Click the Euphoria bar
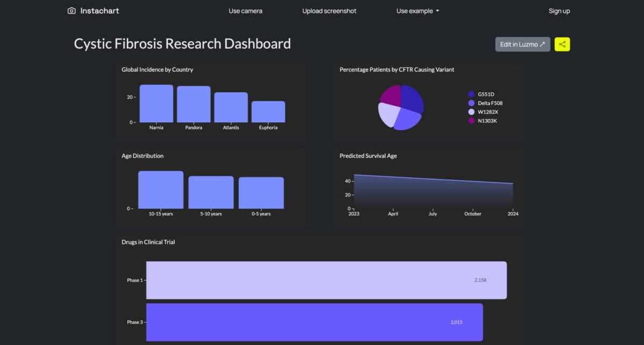The height and width of the screenshot is (345, 644). click(x=268, y=112)
